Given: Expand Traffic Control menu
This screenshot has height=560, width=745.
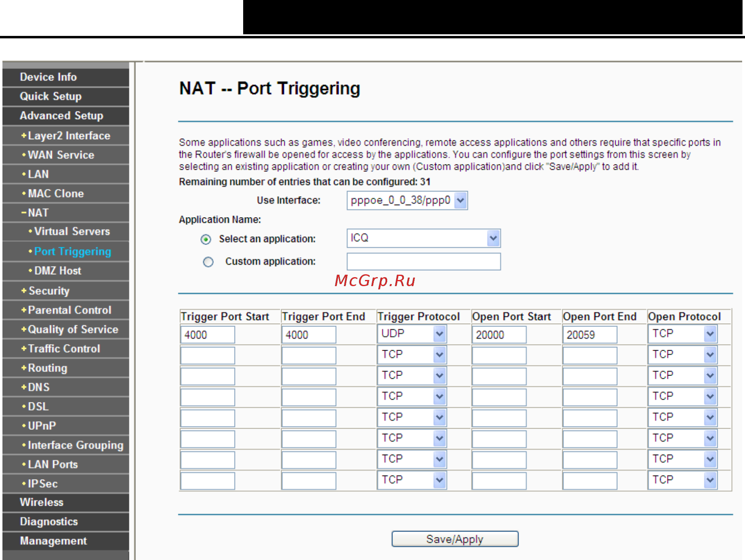Looking at the screenshot, I should (61, 349).
